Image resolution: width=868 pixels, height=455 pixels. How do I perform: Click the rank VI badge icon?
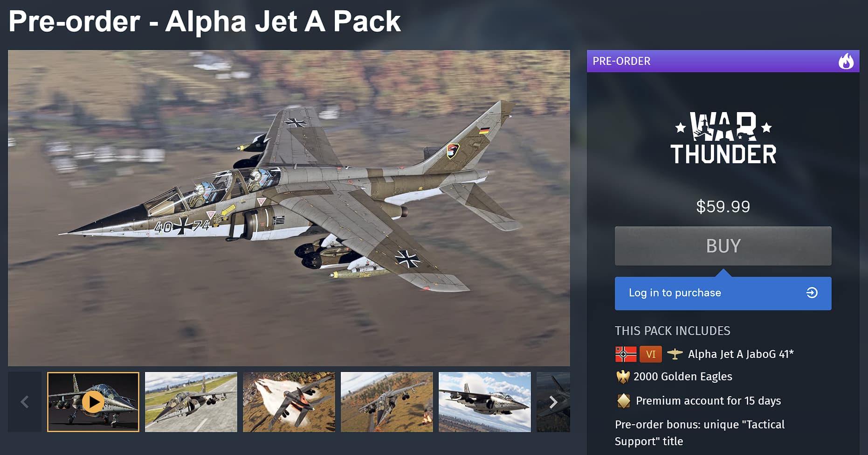[651, 354]
